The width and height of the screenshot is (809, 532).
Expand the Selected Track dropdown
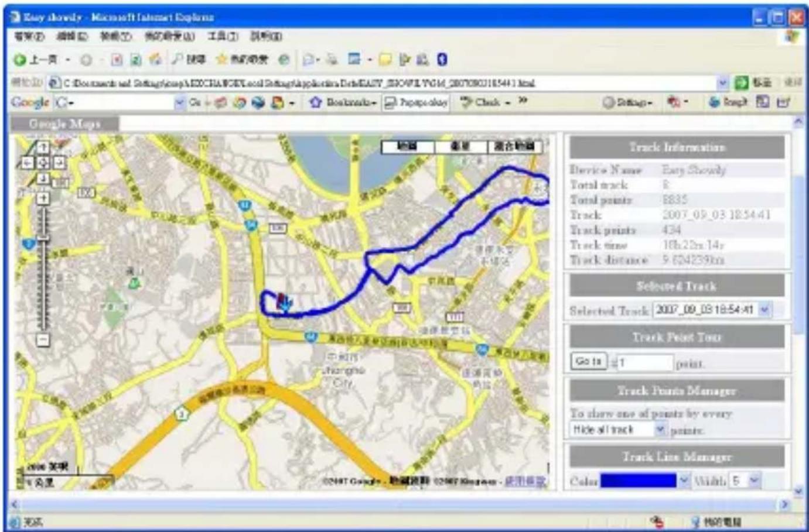pos(764,310)
